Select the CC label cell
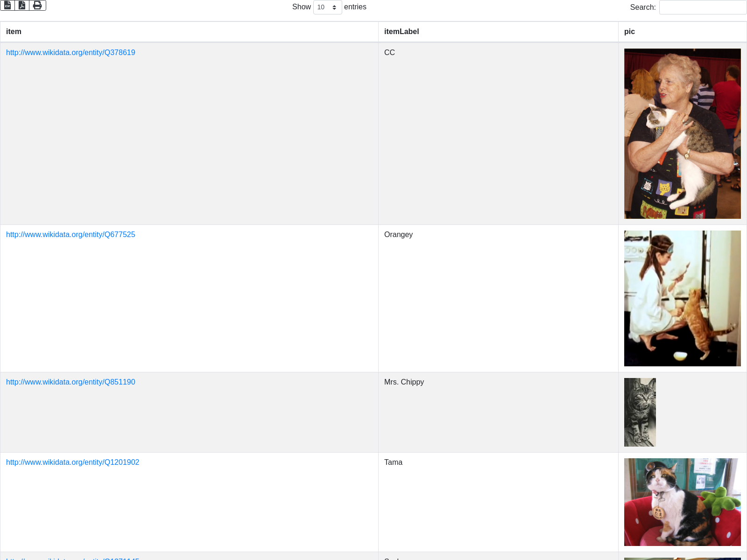Screen dimensions: 747x560 389,53
